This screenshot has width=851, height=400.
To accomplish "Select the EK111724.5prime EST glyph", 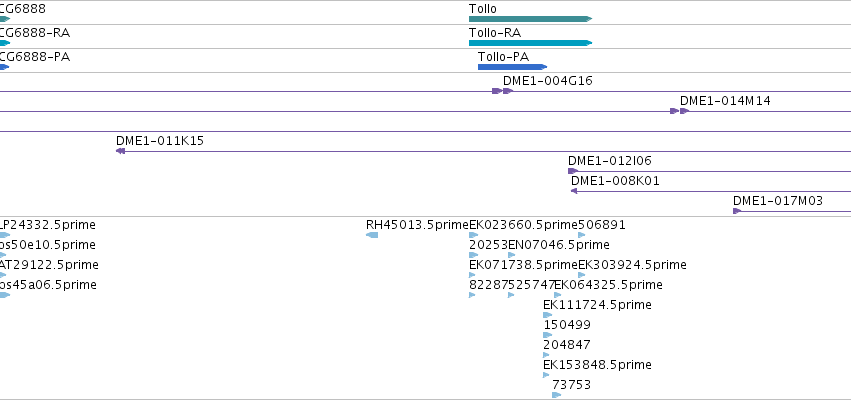I will pos(548,315).
